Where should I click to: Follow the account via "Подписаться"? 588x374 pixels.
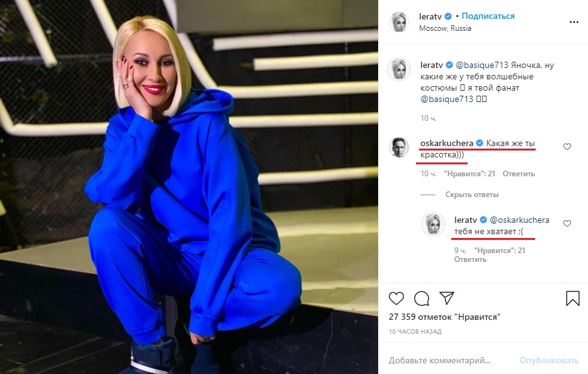(488, 16)
